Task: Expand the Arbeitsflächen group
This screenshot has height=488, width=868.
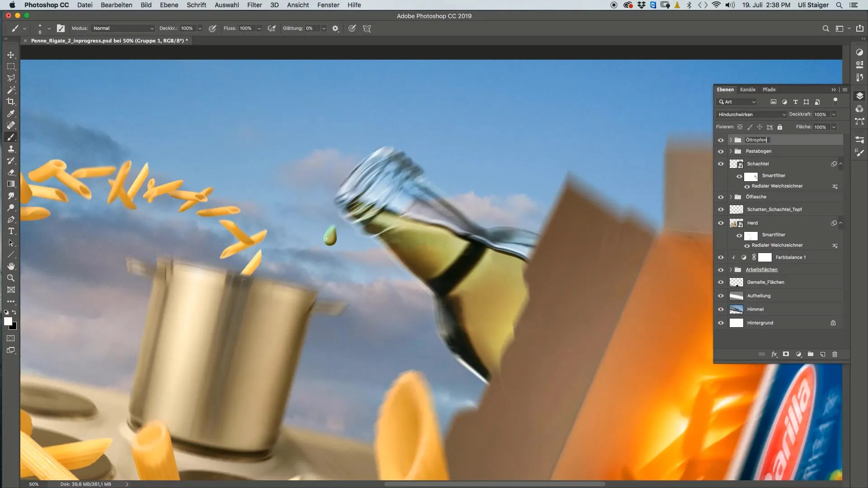Action: tap(731, 270)
